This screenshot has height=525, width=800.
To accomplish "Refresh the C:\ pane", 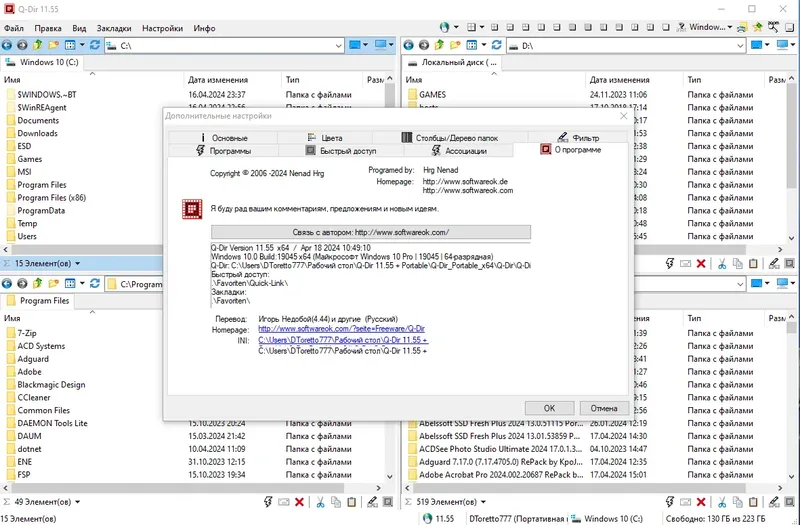I will 95,45.
